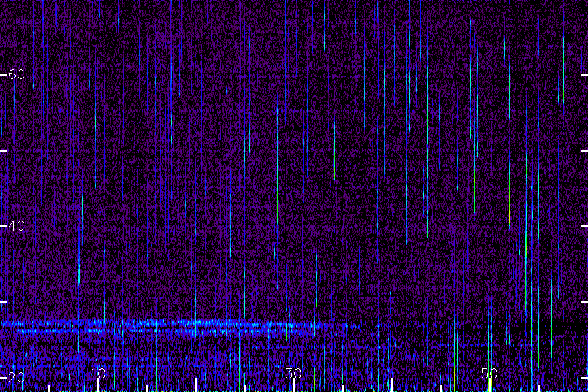Click the "50" time axis label

click(489, 373)
